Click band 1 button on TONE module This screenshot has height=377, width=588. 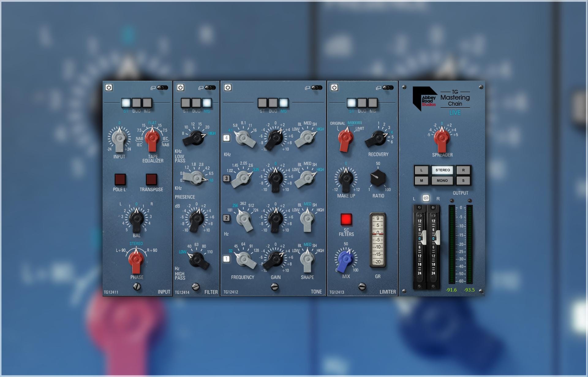pyautogui.click(x=226, y=259)
